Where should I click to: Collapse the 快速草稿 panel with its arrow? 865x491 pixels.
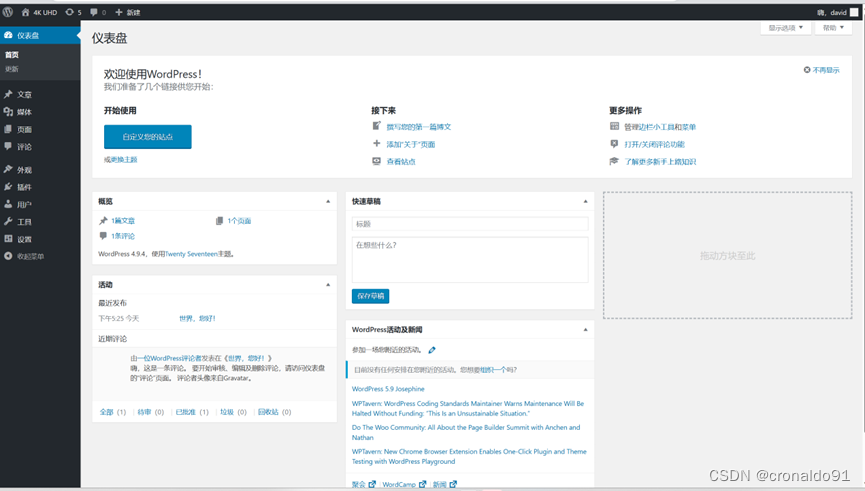tap(585, 201)
